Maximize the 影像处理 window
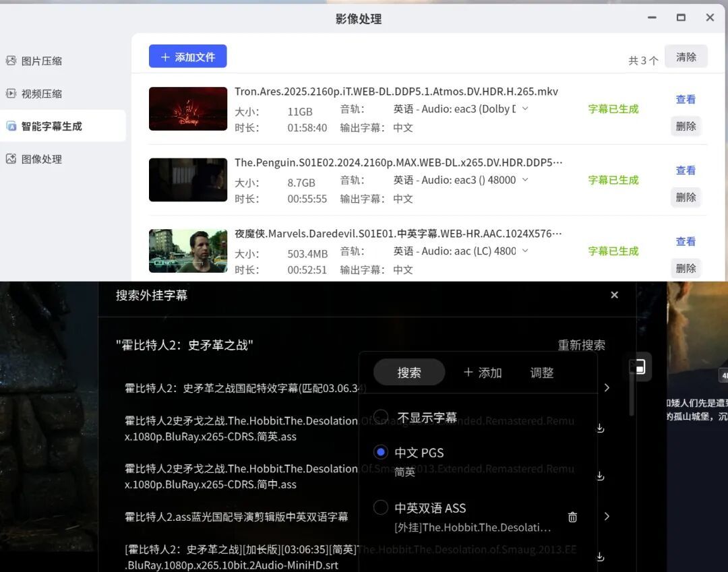 pos(681,18)
